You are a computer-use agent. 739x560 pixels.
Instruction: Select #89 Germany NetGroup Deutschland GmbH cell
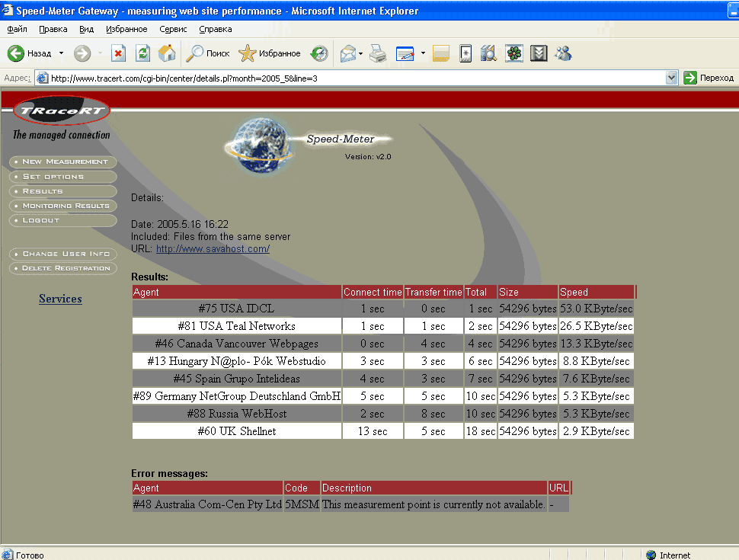[237, 396]
